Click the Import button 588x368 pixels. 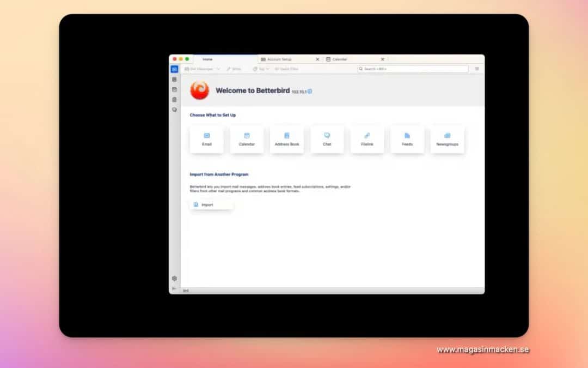(211, 205)
